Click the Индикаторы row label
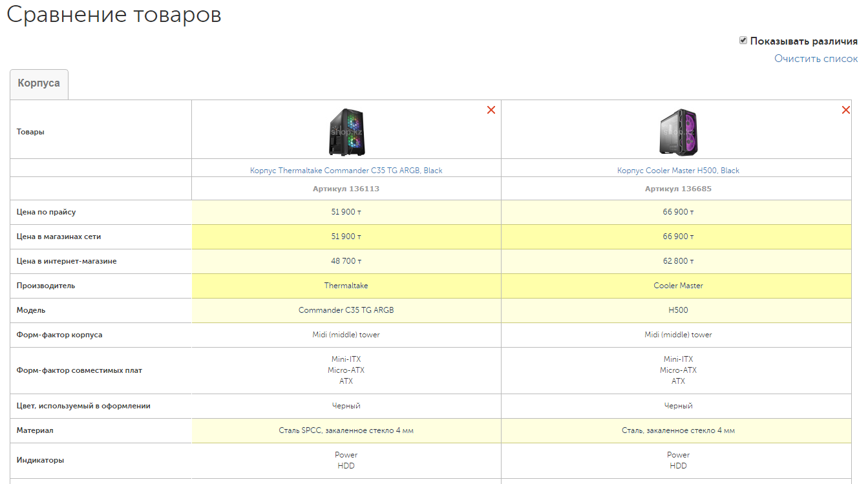The height and width of the screenshot is (484, 868). point(40,460)
